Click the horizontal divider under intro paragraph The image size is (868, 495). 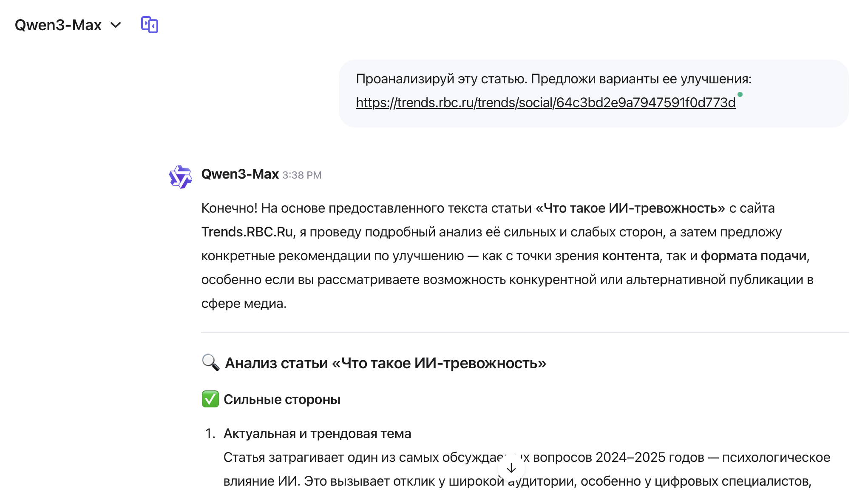525,332
